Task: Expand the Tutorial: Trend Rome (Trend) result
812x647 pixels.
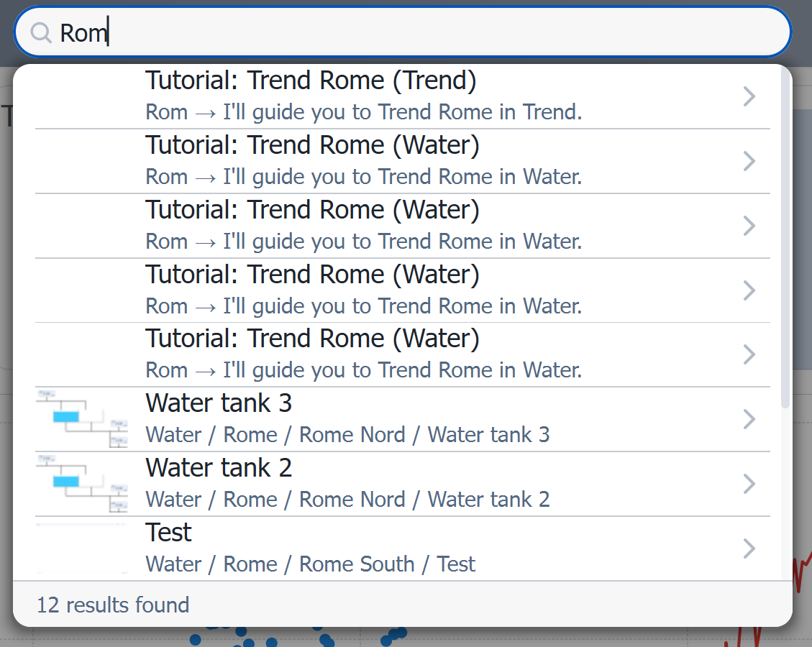Action: (748, 96)
